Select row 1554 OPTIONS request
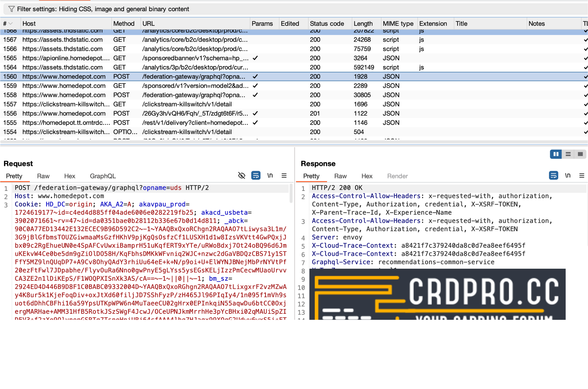The height and width of the screenshot is (389, 588). pyautogui.click(x=294, y=132)
